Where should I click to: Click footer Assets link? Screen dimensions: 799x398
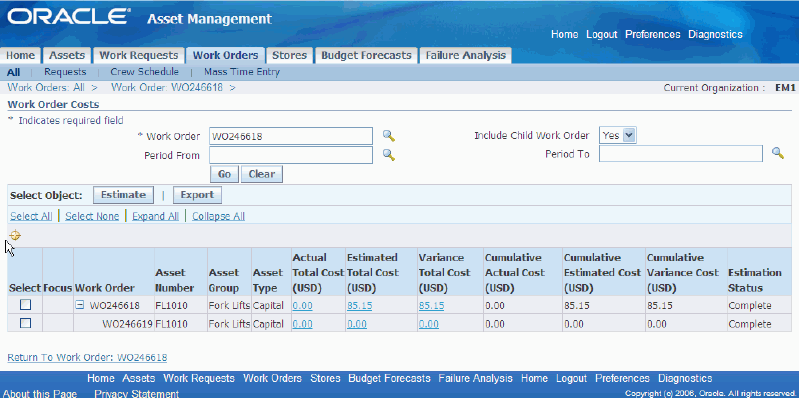(x=139, y=378)
